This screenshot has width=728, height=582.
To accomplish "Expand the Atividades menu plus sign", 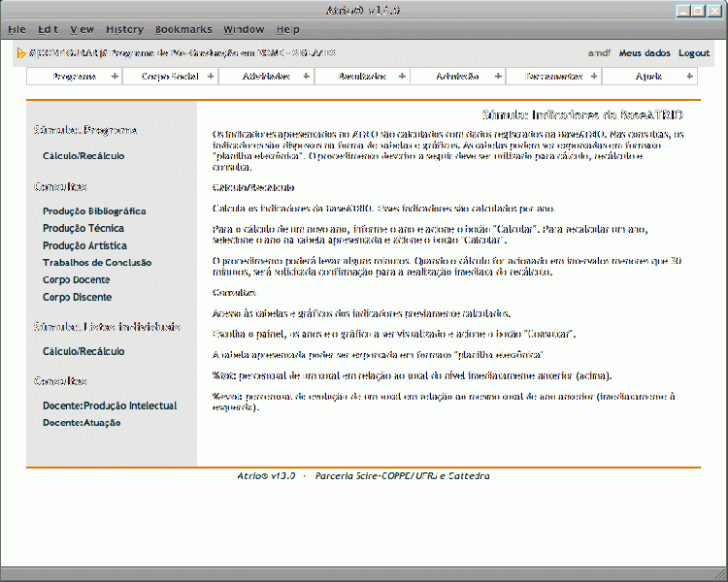I will click(x=307, y=77).
